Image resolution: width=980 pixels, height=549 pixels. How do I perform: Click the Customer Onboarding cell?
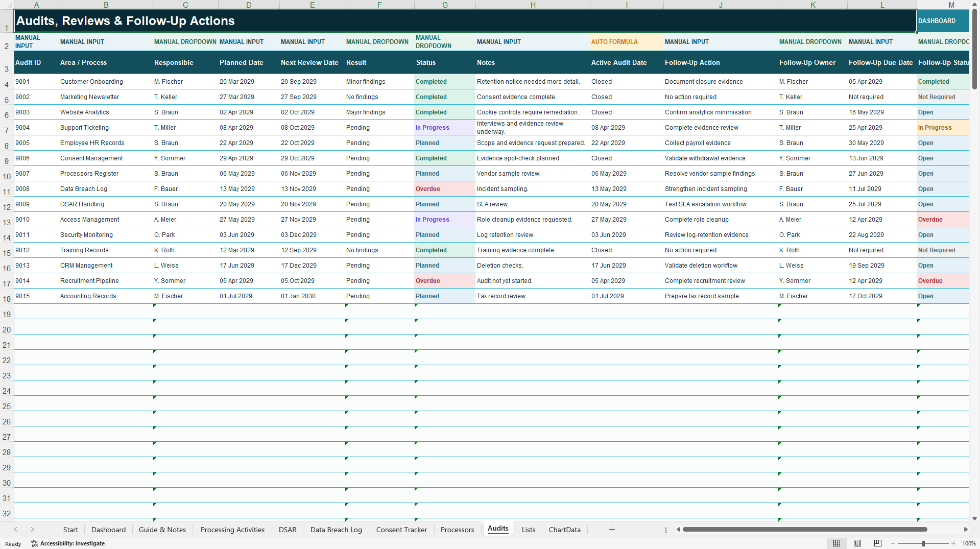106,82
